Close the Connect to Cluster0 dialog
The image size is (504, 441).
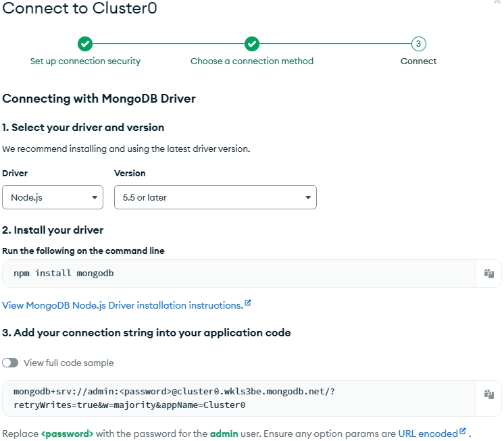(x=498, y=3)
